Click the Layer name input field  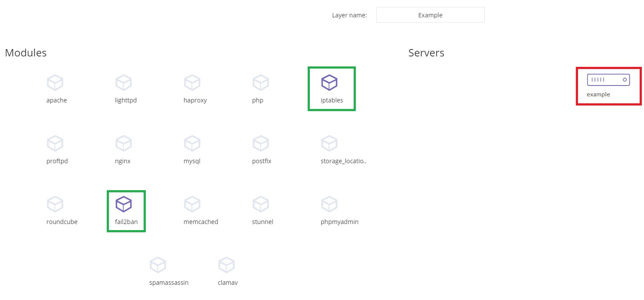click(x=430, y=15)
